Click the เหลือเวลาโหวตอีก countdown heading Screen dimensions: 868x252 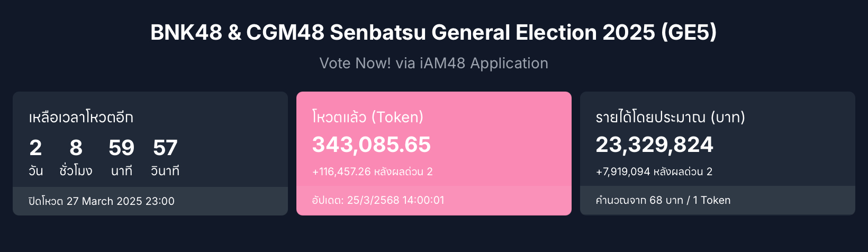pos(81,117)
